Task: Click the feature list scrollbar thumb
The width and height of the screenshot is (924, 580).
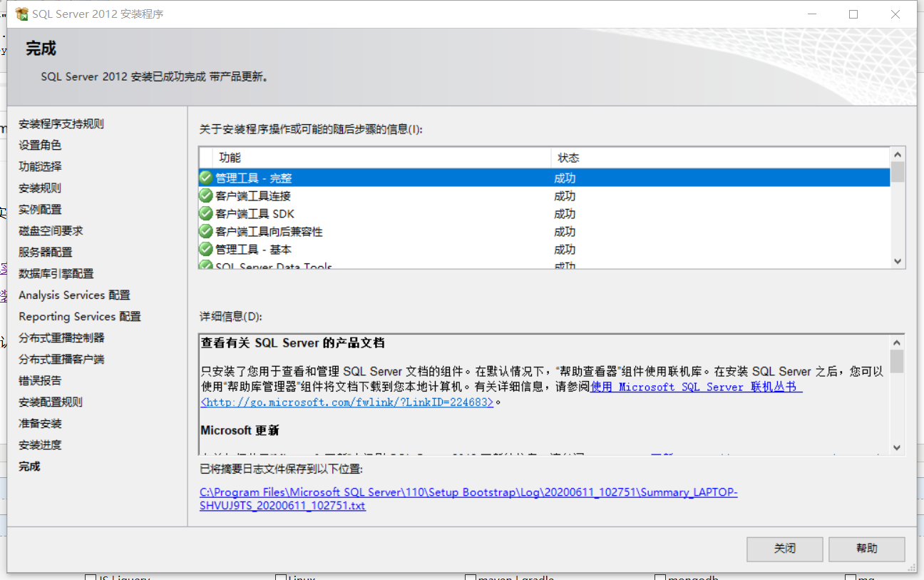Action: [898, 172]
